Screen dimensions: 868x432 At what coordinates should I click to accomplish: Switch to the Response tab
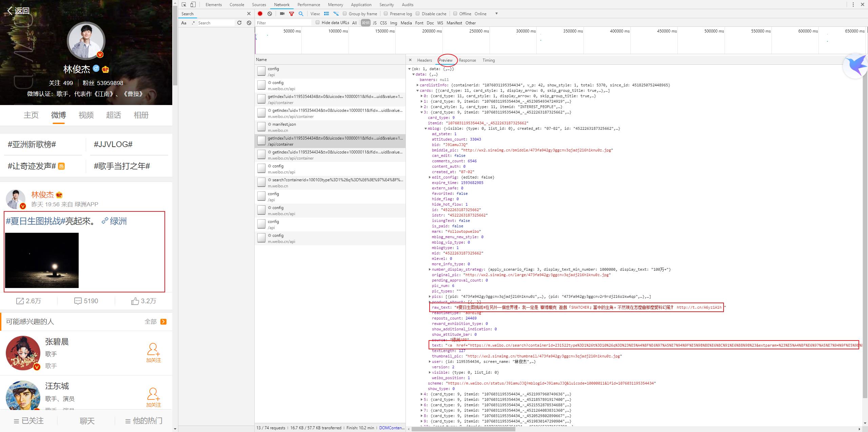(467, 60)
